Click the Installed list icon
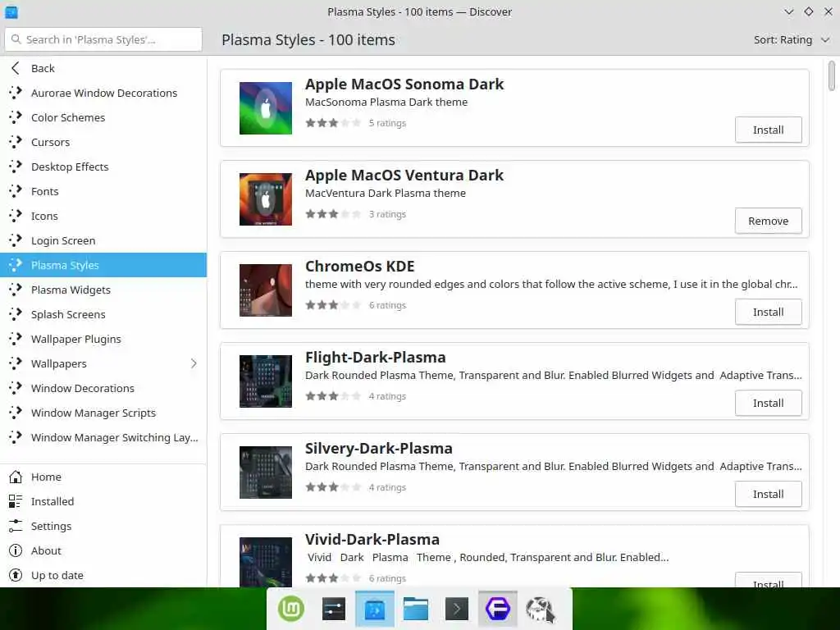 [16, 501]
